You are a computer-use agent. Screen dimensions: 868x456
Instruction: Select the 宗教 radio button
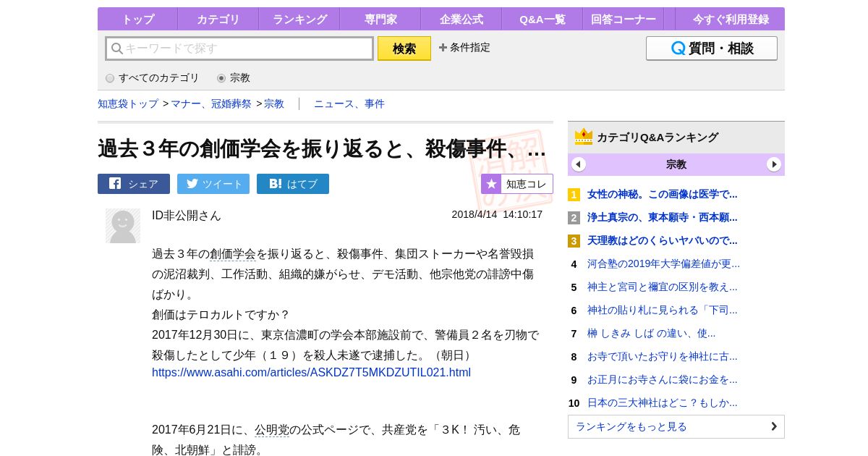point(221,78)
